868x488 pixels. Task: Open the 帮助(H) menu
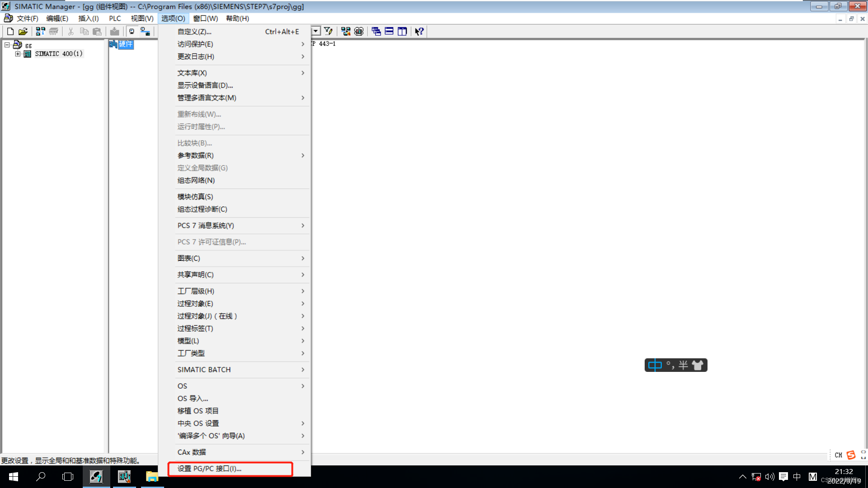pyautogui.click(x=237, y=19)
